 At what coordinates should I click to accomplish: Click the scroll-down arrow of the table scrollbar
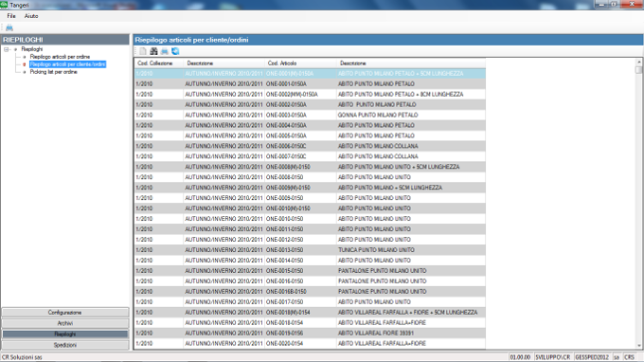(638, 346)
